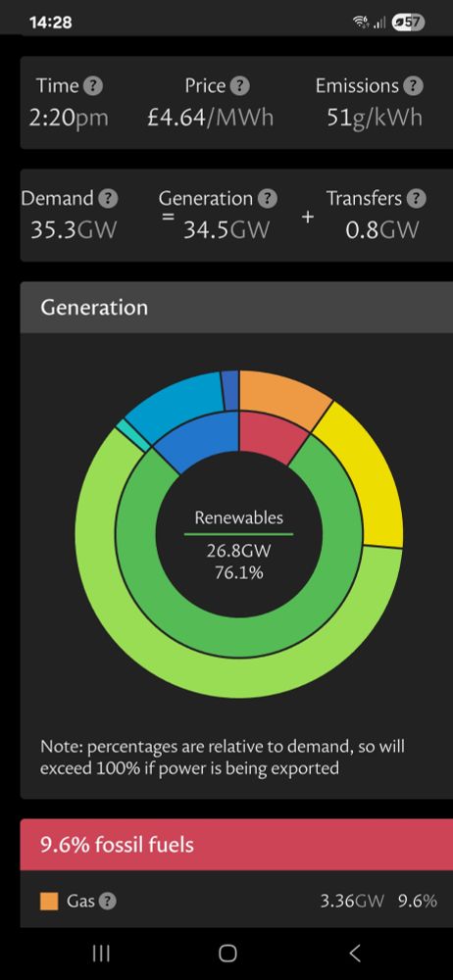The height and width of the screenshot is (980, 453).
Task: Show the Transfers help tooltip
Action: (x=416, y=199)
